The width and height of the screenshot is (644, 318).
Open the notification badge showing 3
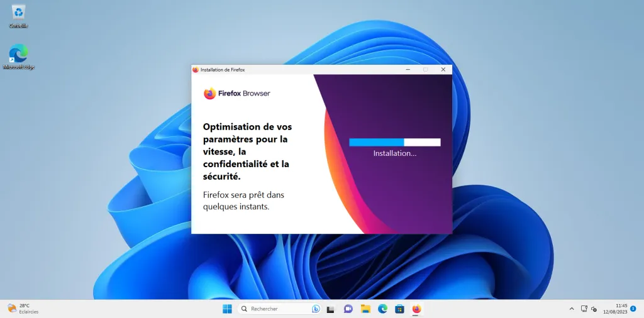click(x=633, y=309)
